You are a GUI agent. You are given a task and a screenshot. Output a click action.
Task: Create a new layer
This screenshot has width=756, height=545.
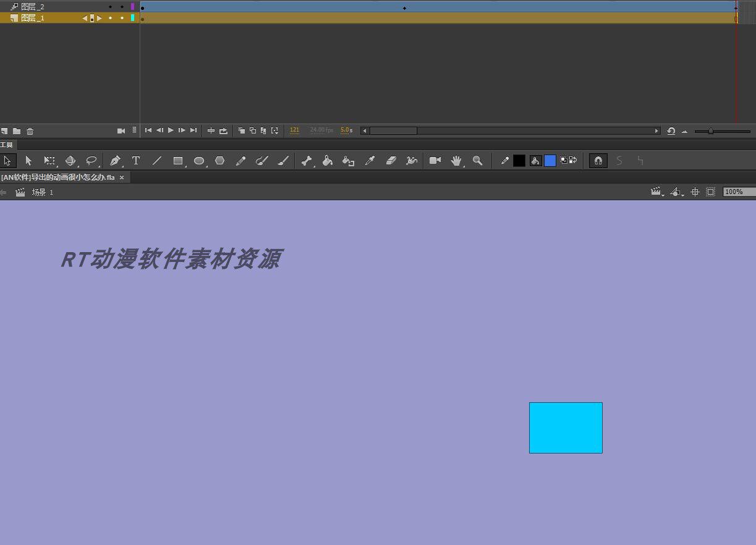coord(4,131)
